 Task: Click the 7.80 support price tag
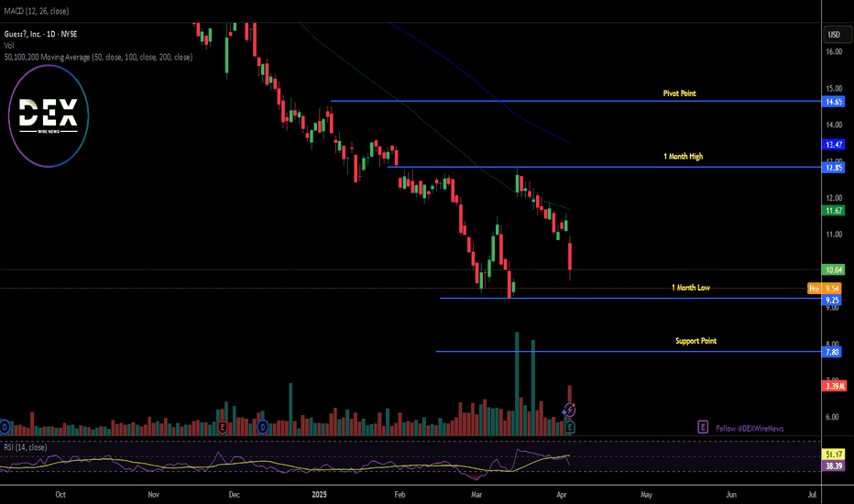click(832, 352)
